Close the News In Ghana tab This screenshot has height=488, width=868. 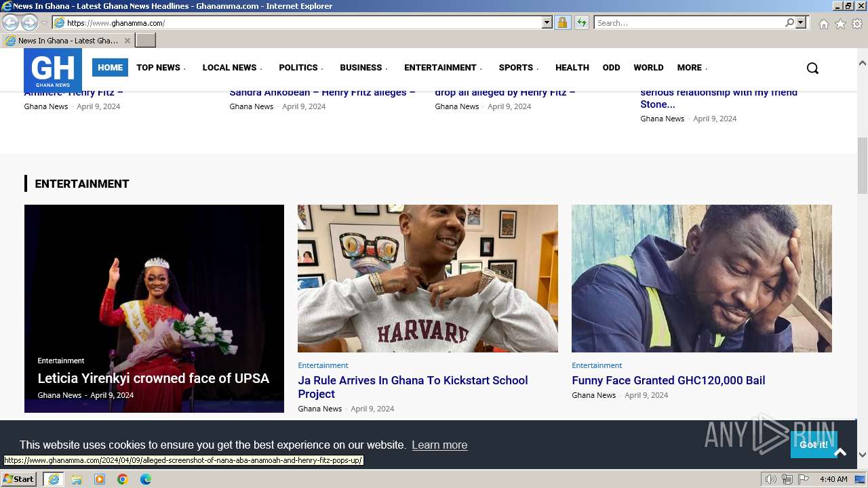[127, 41]
